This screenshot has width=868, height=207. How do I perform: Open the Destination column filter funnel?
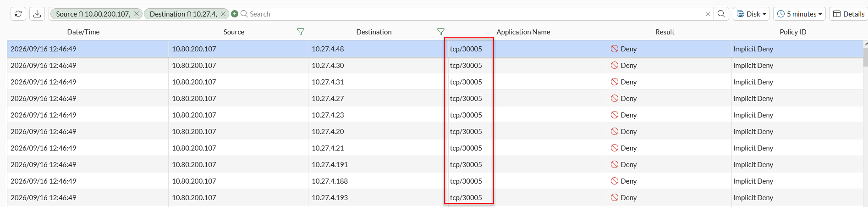[441, 32]
